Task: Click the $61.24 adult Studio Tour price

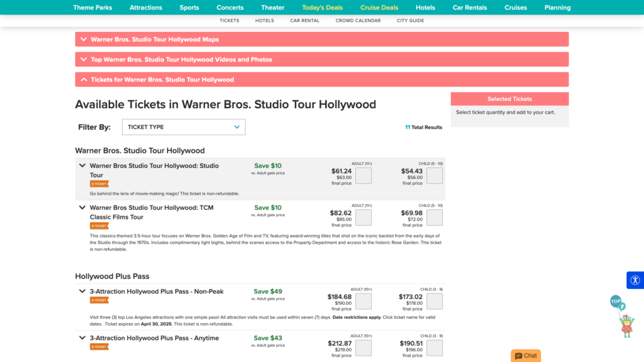Action: (341, 171)
